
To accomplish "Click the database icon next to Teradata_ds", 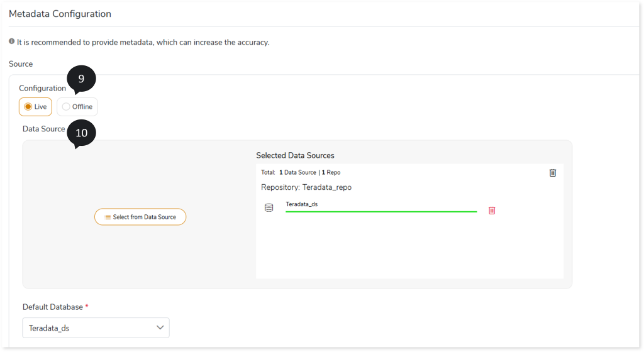I will pyautogui.click(x=269, y=207).
